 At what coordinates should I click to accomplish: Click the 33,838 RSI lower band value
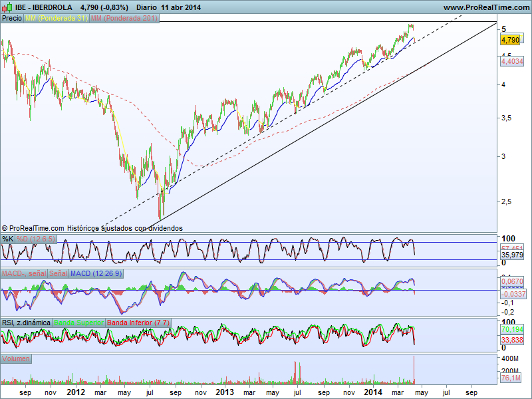pyautogui.click(x=512, y=340)
